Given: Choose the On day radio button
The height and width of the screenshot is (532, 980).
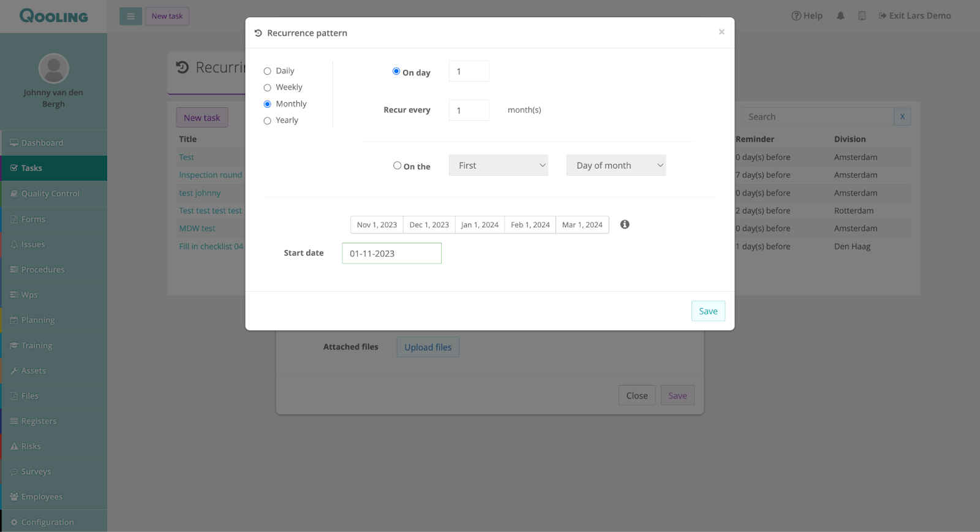Looking at the screenshot, I should point(396,71).
